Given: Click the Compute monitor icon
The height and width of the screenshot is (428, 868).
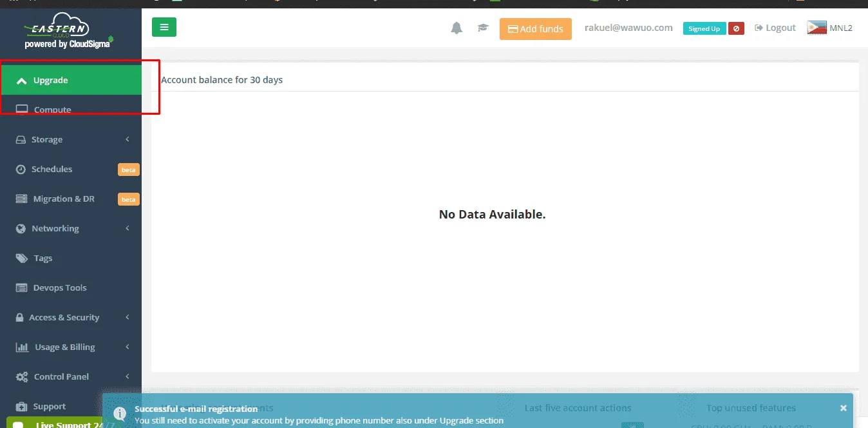Looking at the screenshot, I should [22, 110].
